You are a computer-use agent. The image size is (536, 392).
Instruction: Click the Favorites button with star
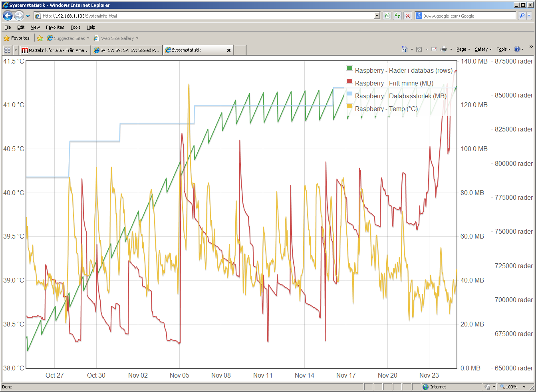pyautogui.click(x=17, y=38)
